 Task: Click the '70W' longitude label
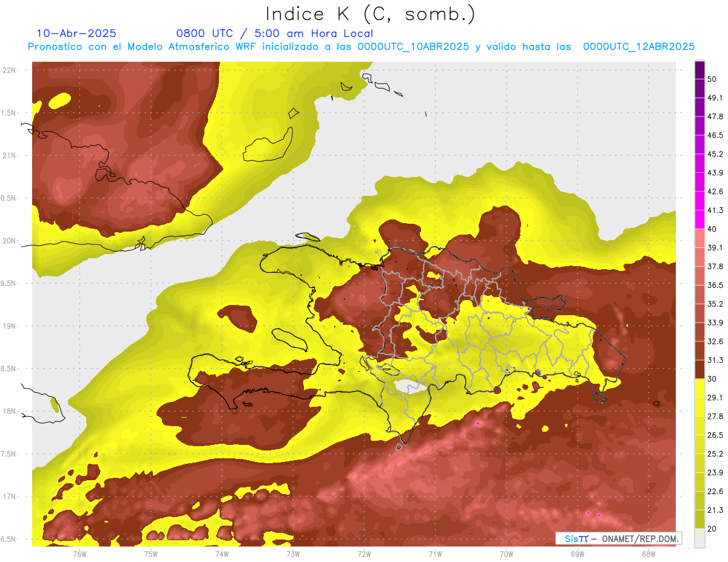tap(507, 554)
